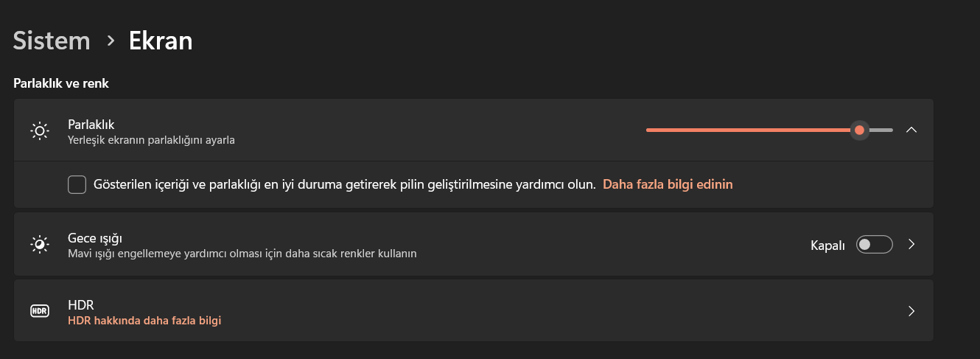Image resolution: width=980 pixels, height=359 pixels.
Task: Go back to Sistem in the breadcrumb
Action: tap(52, 41)
